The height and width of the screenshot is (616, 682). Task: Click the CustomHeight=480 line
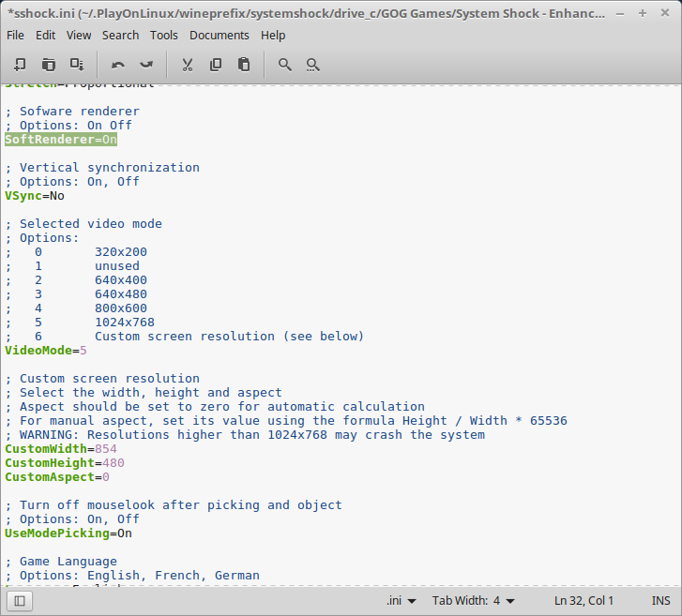tap(65, 463)
